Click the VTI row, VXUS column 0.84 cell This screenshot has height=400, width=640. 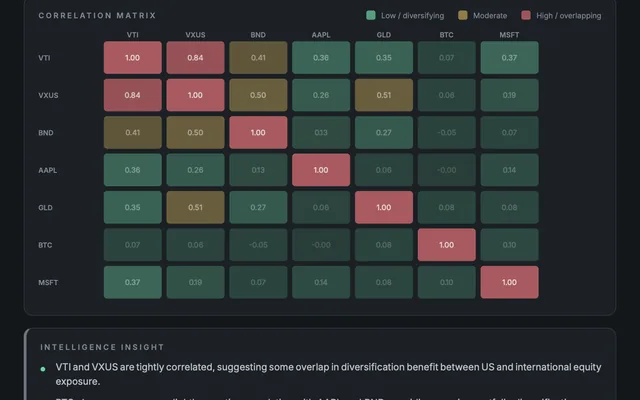click(x=196, y=58)
